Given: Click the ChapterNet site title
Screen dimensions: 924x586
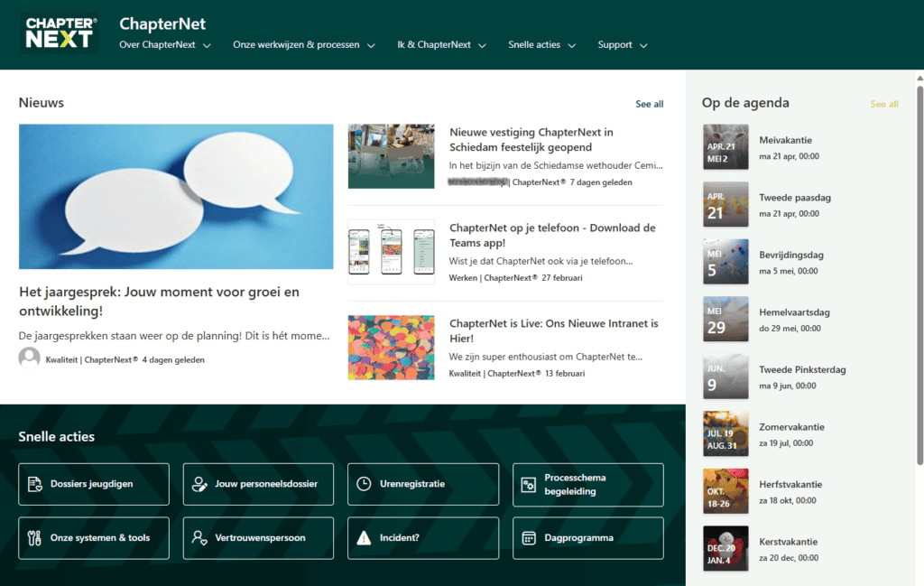Looking at the screenshot, I should pyautogui.click(x=162, y=23).
